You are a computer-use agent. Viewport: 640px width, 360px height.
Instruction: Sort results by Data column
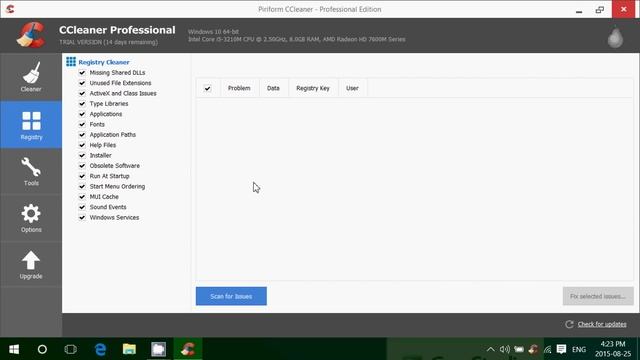click(273, 88)
